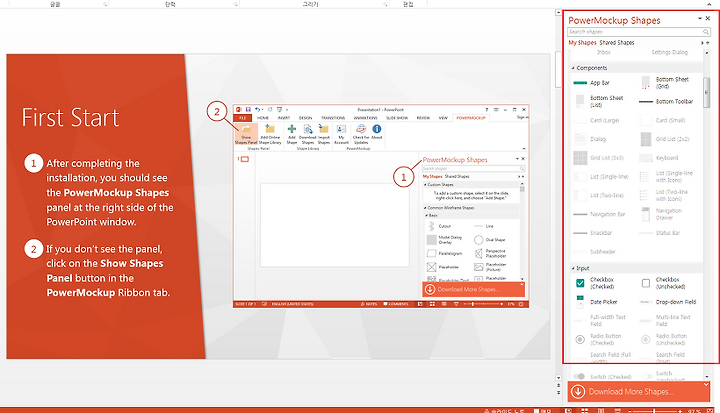Collapse the Input category
This screenshot has width=720, height=413.
click(x=573, y=268)
